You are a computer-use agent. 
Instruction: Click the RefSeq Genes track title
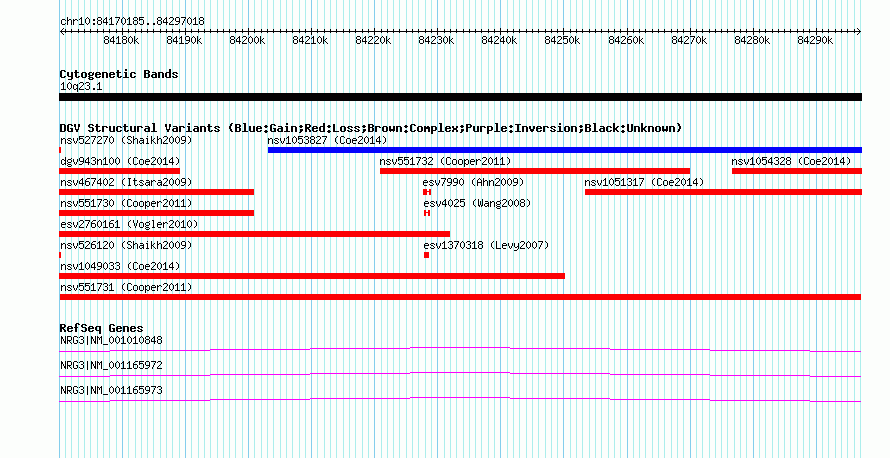(x=101, y=329)
